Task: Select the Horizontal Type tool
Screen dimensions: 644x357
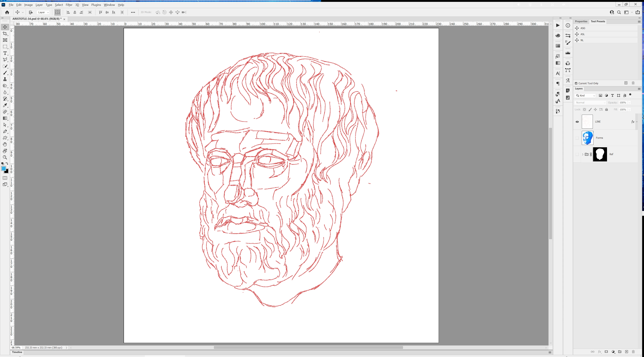Action: tap(5, 53)
